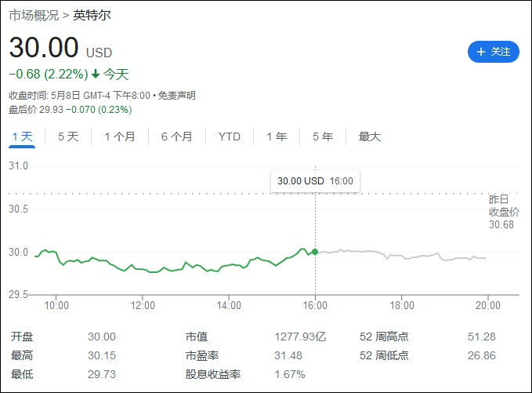The image size is (532, 393).
Task: Click the 30.5 price axis label
Action: tap(18, 209)
